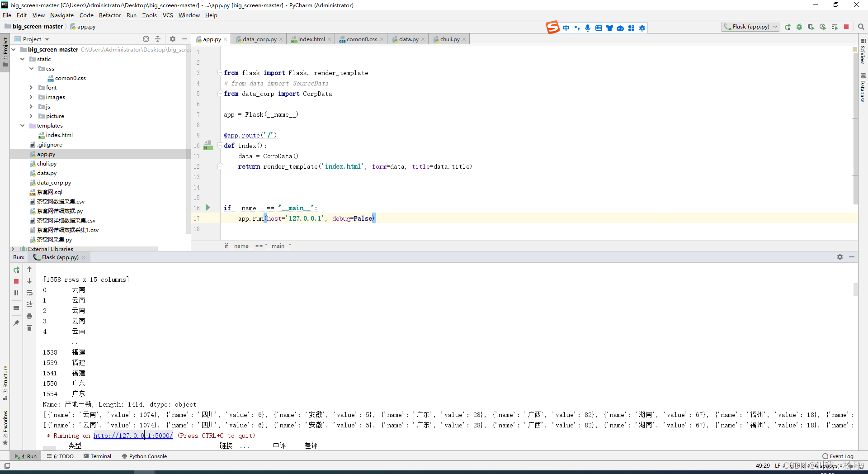Open the Refactor menu
Image resolution: width=868 pixels, height=474 pixels.
[110, 15]
